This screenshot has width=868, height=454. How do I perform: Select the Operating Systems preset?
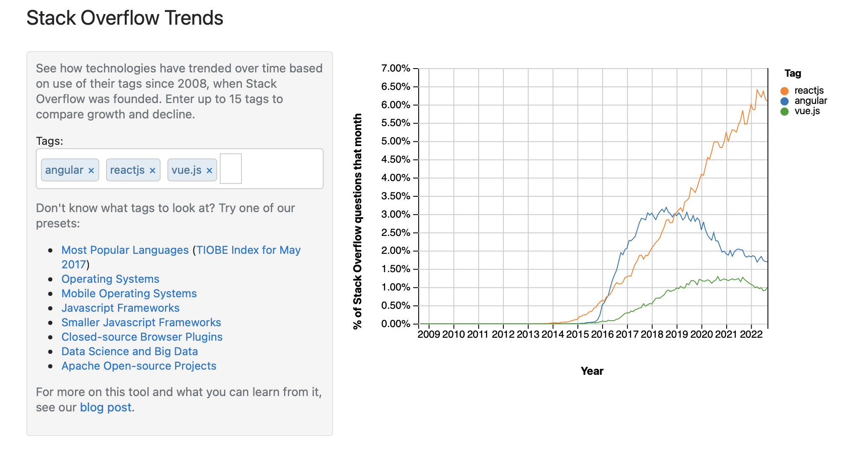[110, 279]
